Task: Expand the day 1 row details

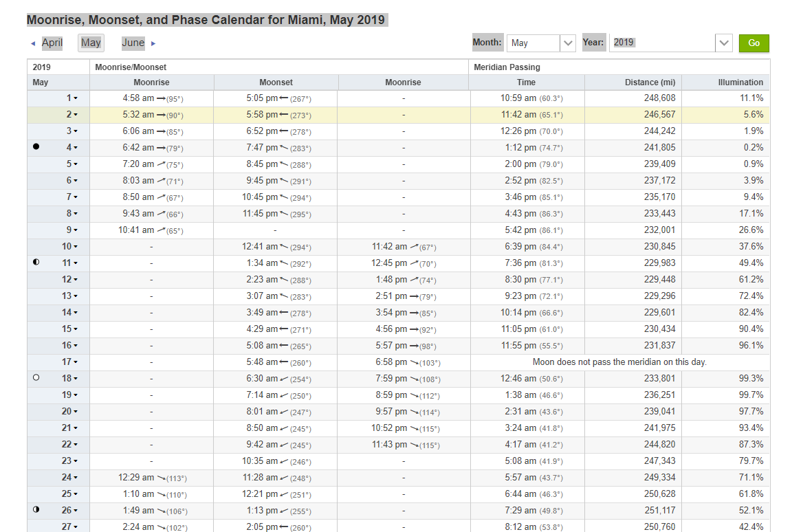Action: (71, 98)
